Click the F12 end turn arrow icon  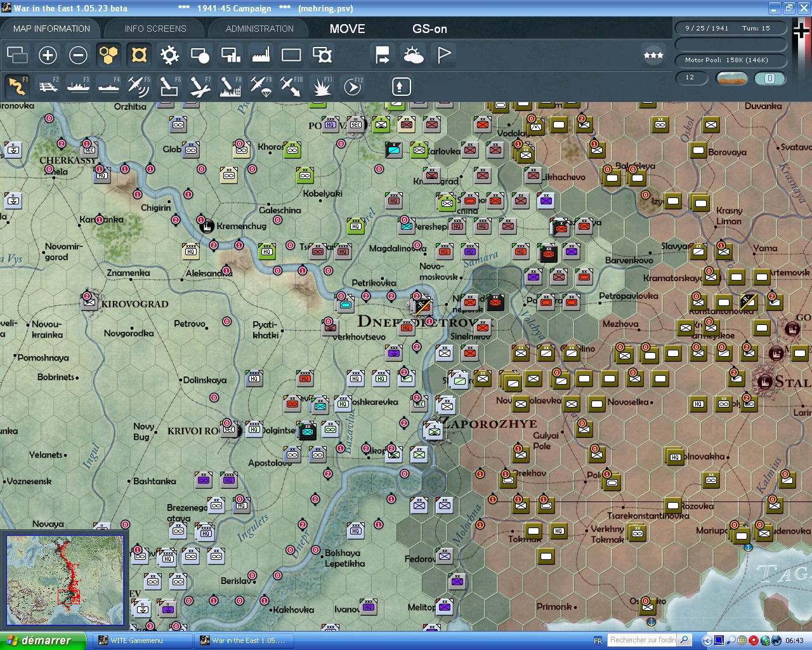pos(352,86)
